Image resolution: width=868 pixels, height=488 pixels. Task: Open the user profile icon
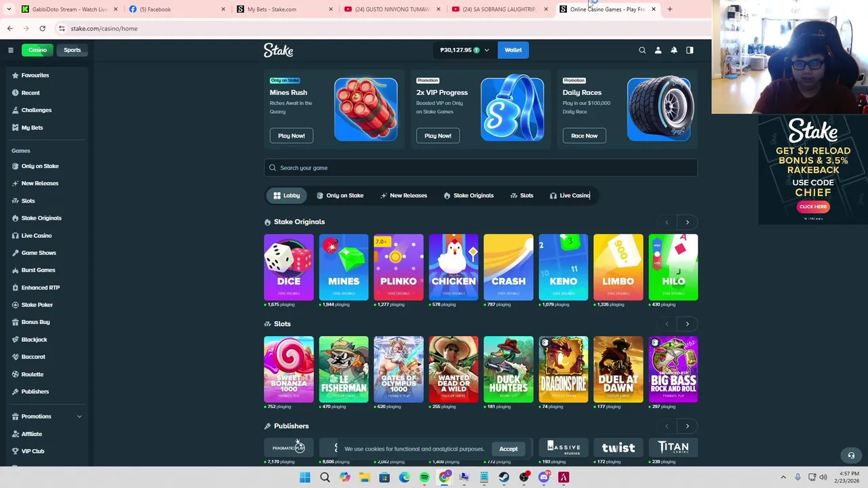tap(658, 50)
